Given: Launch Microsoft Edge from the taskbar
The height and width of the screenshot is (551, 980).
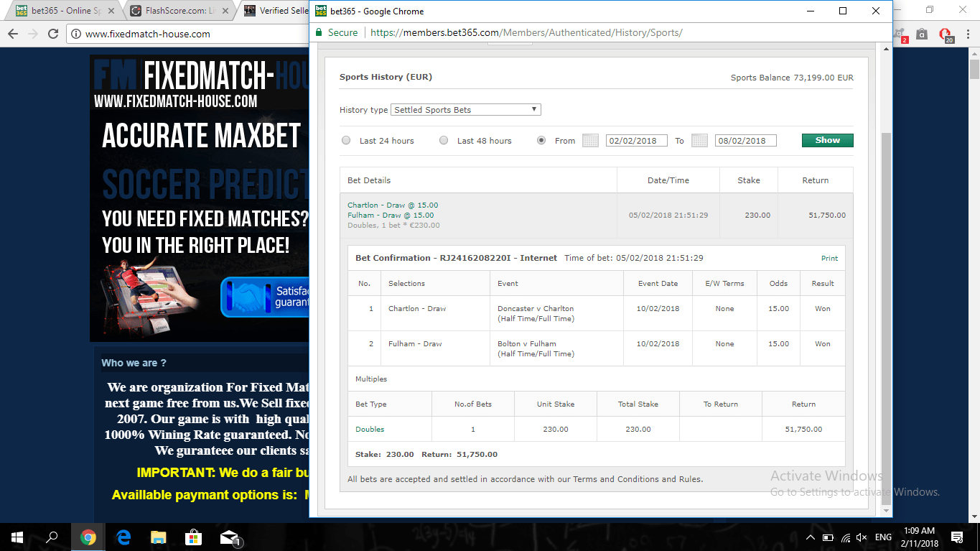Looking at the screenshot, I should (x=123, y=537).
